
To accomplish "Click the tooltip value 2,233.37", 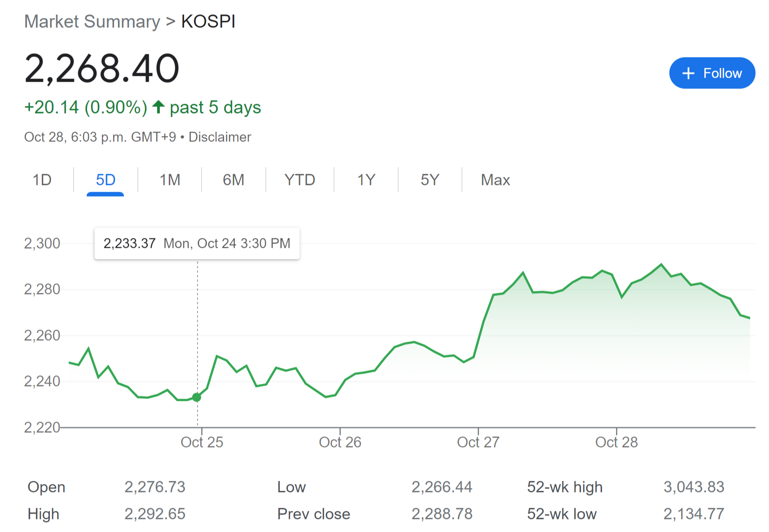I will point(129,243).
